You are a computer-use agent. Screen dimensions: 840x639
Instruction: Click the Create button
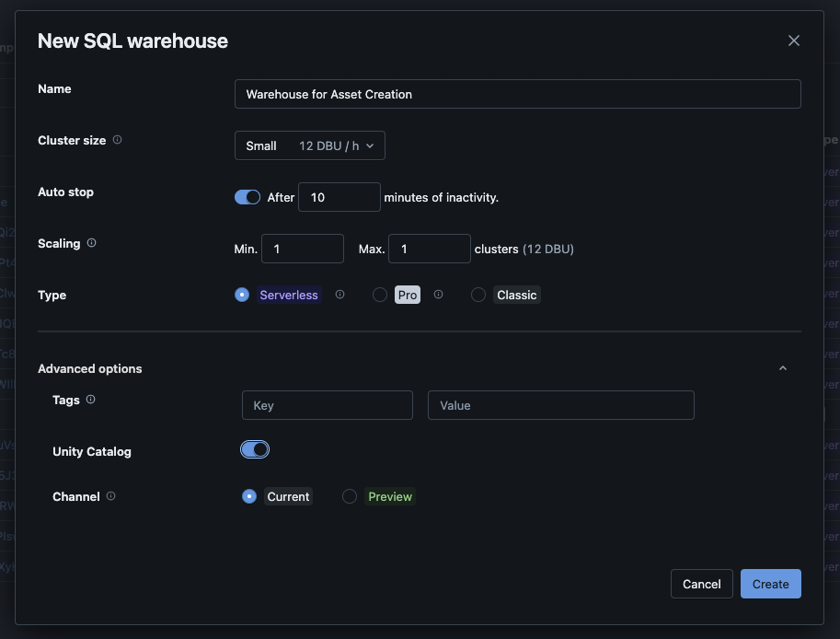pos(770,584)
